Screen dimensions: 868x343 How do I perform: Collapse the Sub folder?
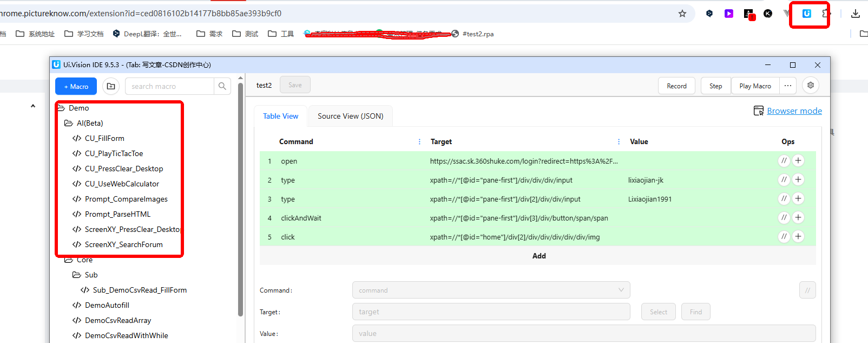[85, 275]
